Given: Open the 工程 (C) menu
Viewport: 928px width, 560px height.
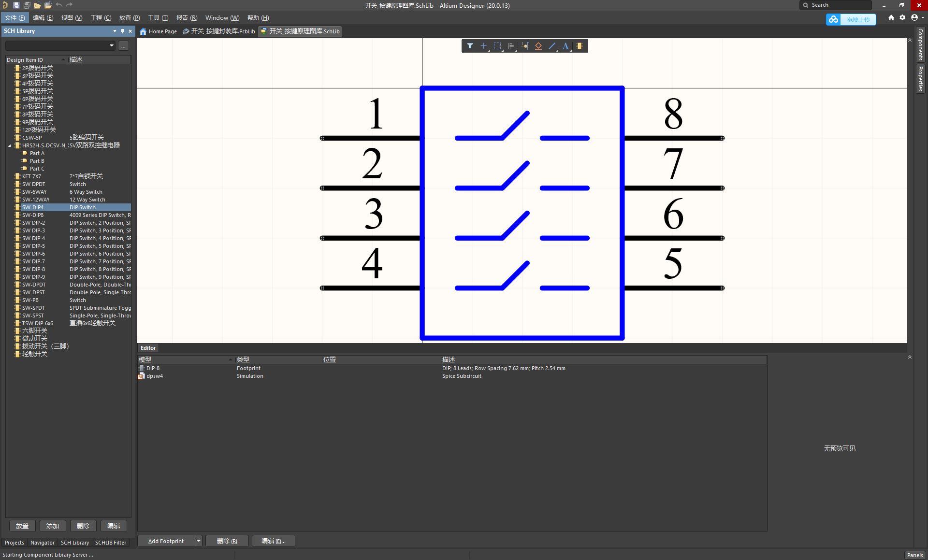Looking at the screenshot, I should coord(101,18).
